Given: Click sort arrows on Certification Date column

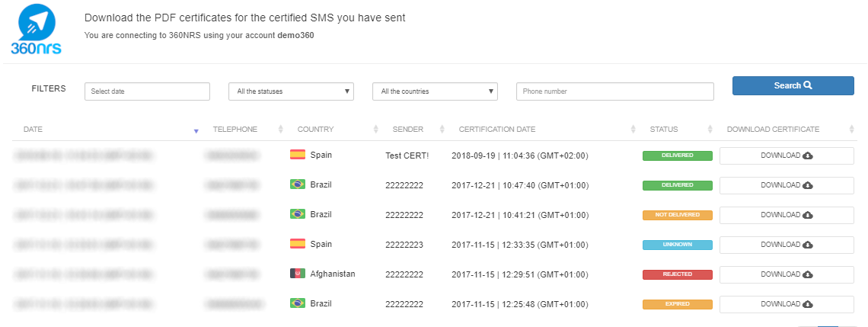Looking at the screenshot, I should [633, 130].
